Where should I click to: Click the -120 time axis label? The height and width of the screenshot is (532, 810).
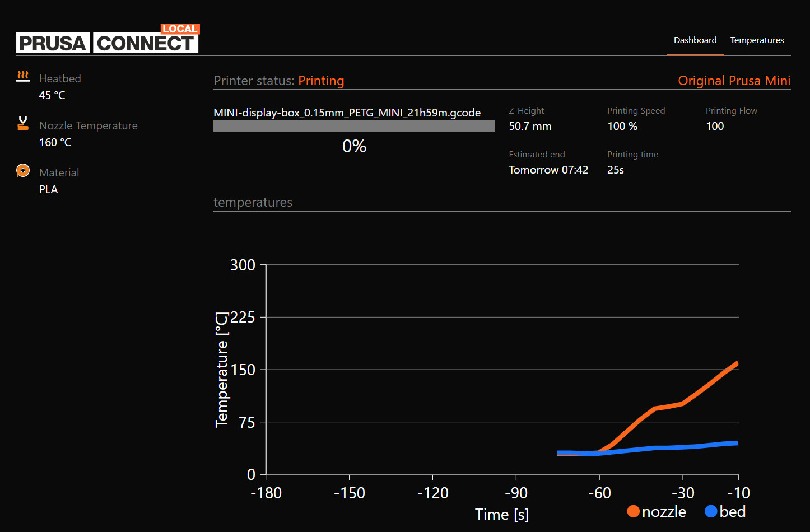point(432,493)
